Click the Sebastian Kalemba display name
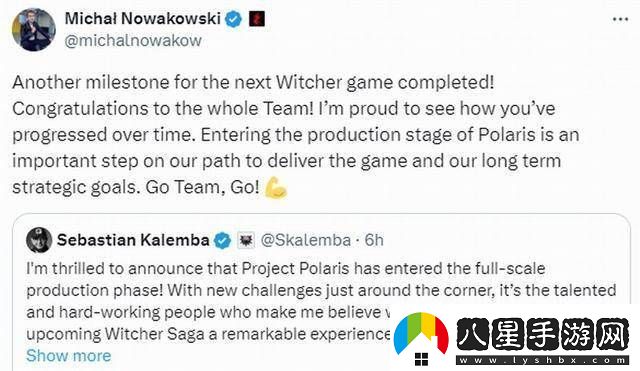Image resolution: width=640 pixels, height=371 pixels. pos(133,240)
